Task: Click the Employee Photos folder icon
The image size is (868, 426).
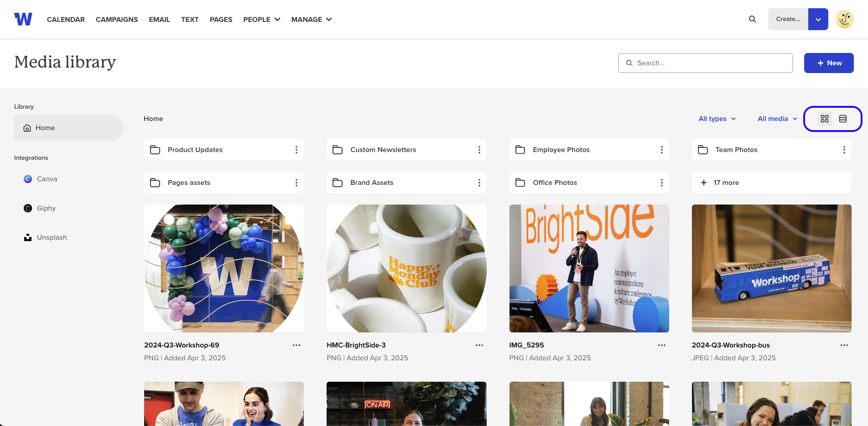Action: click(x=520, y=150)
